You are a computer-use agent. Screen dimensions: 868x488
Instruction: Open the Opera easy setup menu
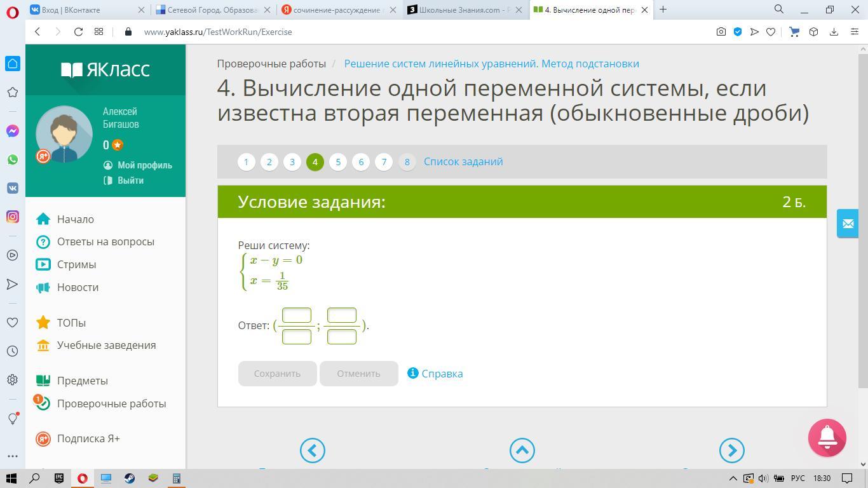pos(854,32)
